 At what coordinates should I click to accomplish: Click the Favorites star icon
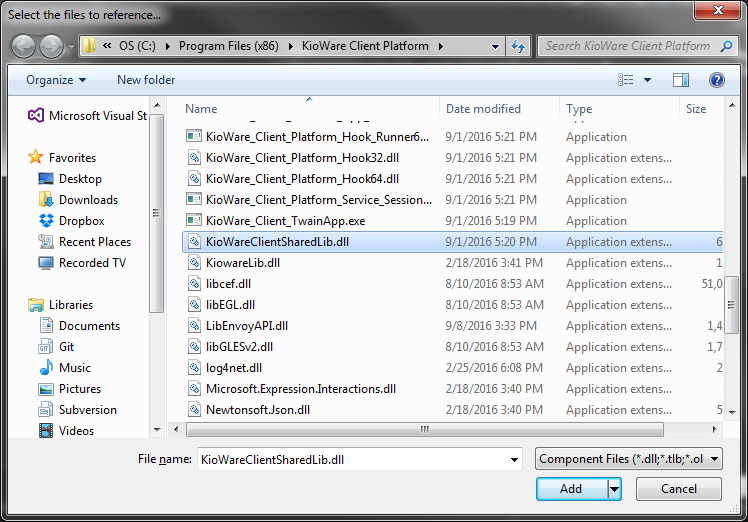[36, 157]
